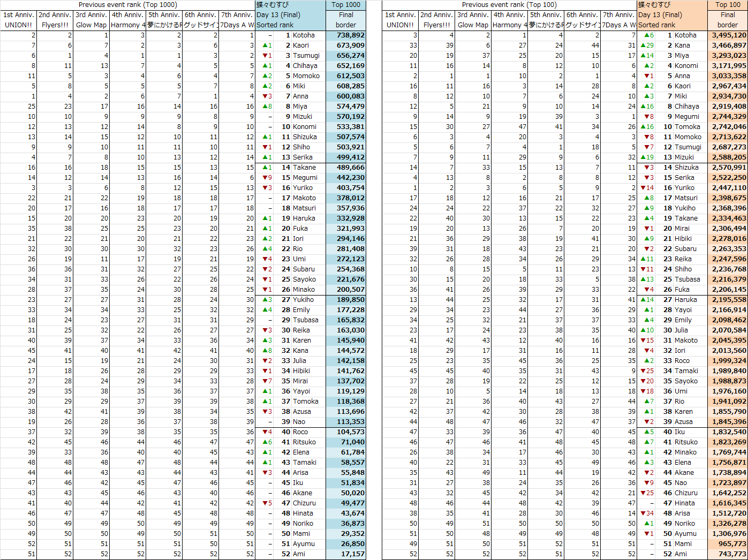Select the value 49,477 for Chizuru

(346, 503)
